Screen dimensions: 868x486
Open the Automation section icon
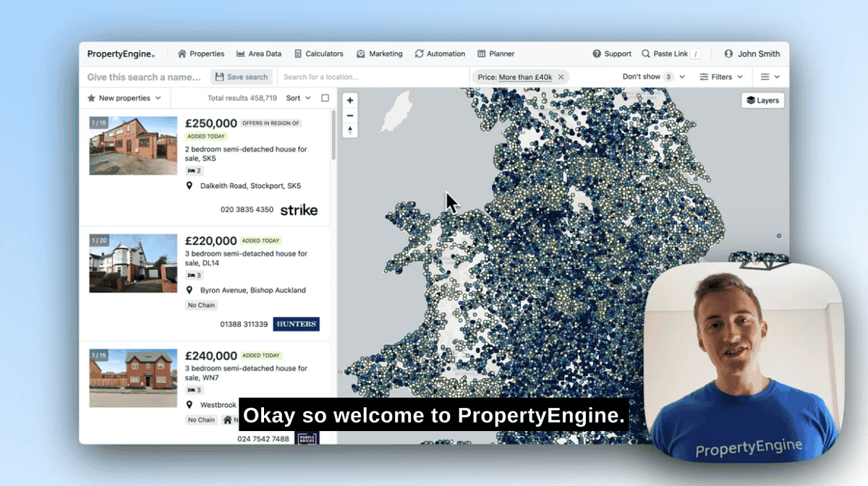point(419,54)
